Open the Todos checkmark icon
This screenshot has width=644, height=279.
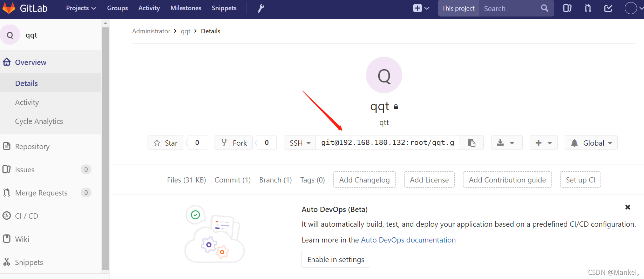click(x=608, y=8)
